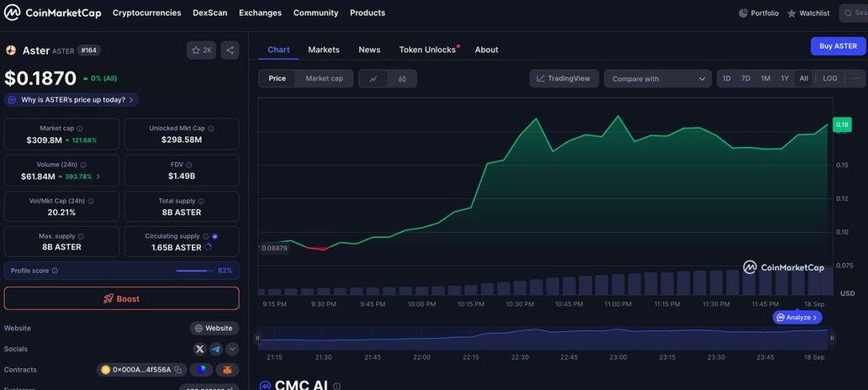Click the Profile score progress bar
This screenshot has width=868, height=390.
(194, 271)
